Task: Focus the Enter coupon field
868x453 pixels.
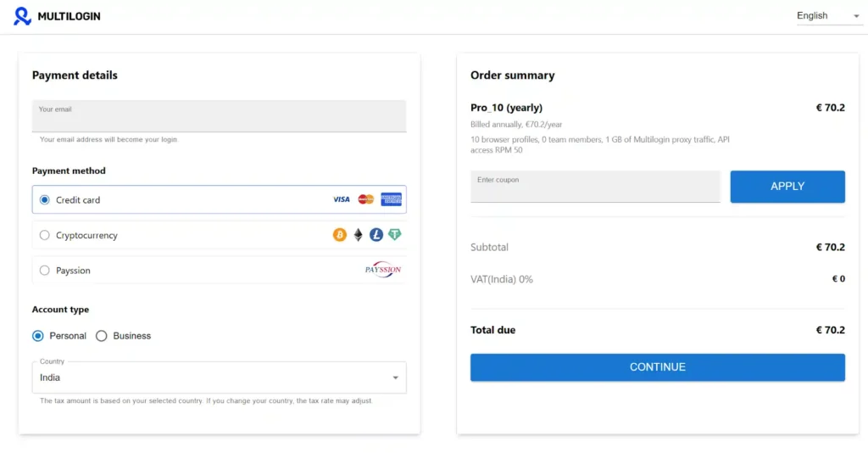Action: click(595, 187)
